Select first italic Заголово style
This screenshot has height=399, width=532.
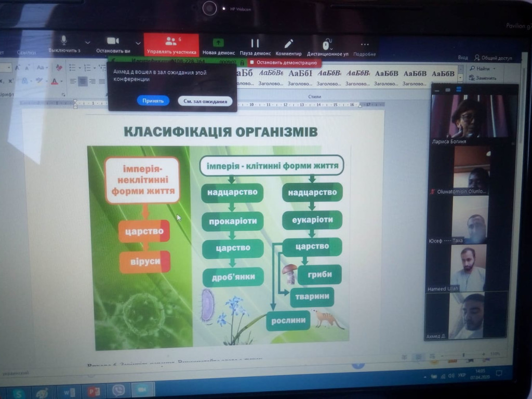[x=271, y=77]
